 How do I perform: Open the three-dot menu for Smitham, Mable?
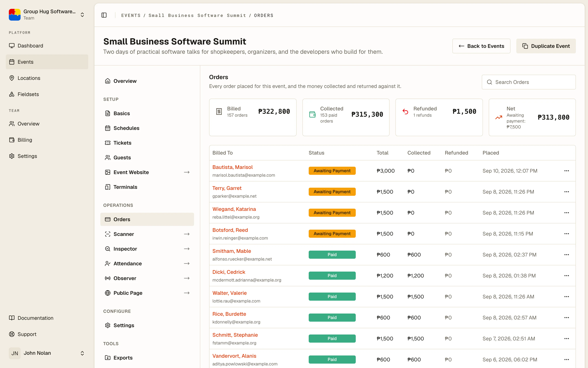pos(567,255)
